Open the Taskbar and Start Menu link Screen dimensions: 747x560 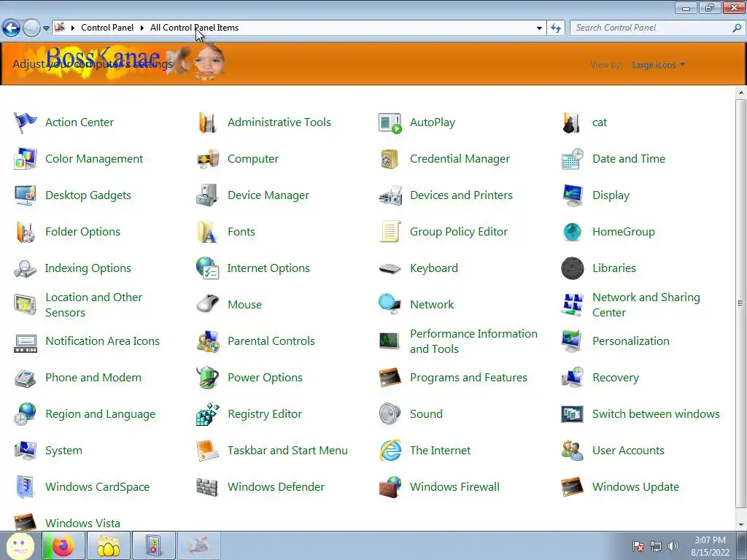(287, 451)
